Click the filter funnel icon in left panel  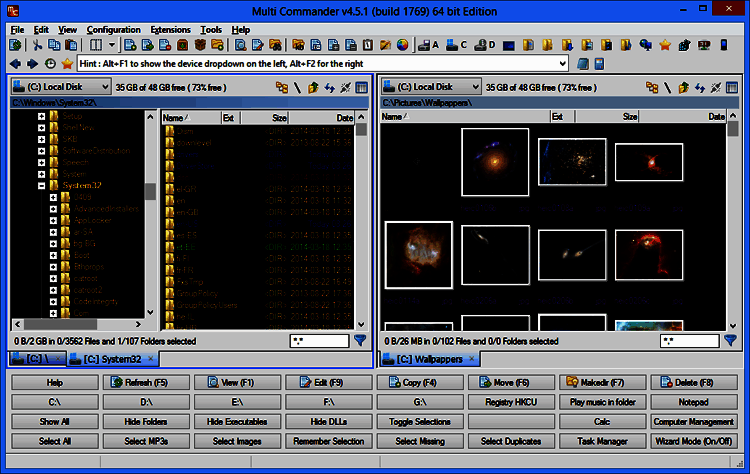[360, 341]
